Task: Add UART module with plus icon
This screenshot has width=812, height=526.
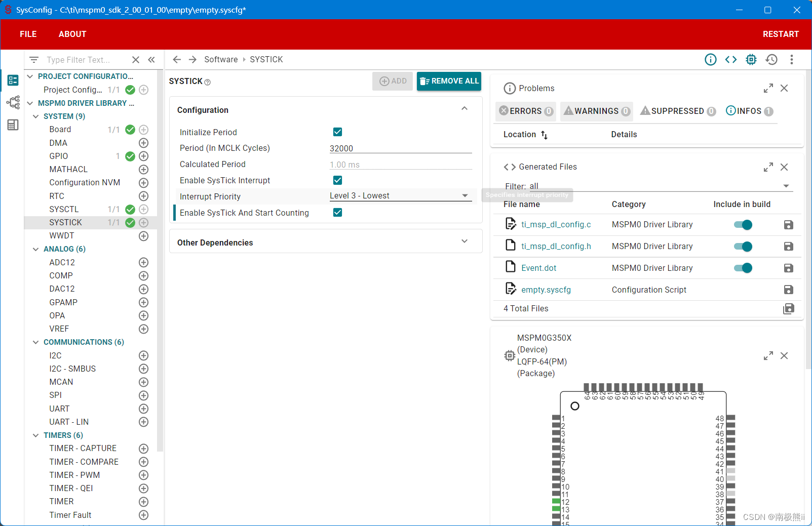Action: (x=144, y=409)
